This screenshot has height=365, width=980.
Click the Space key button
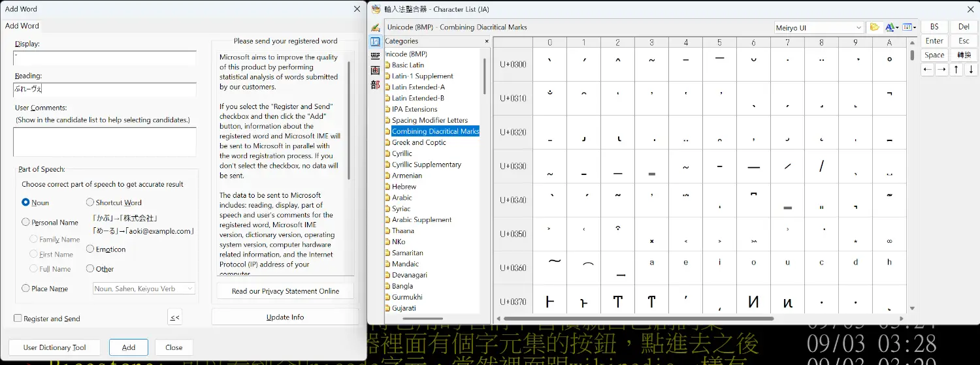934,56
